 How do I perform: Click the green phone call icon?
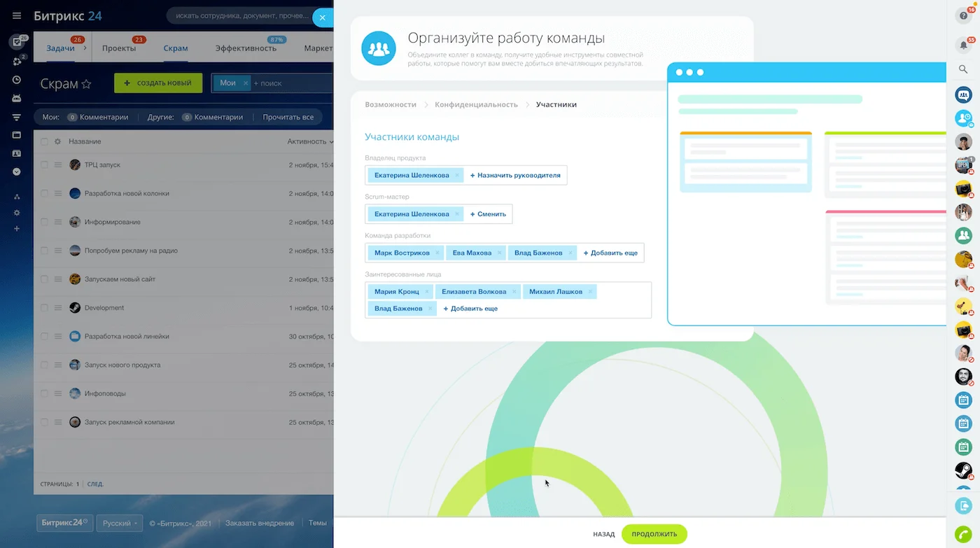(x=963, y=534)
